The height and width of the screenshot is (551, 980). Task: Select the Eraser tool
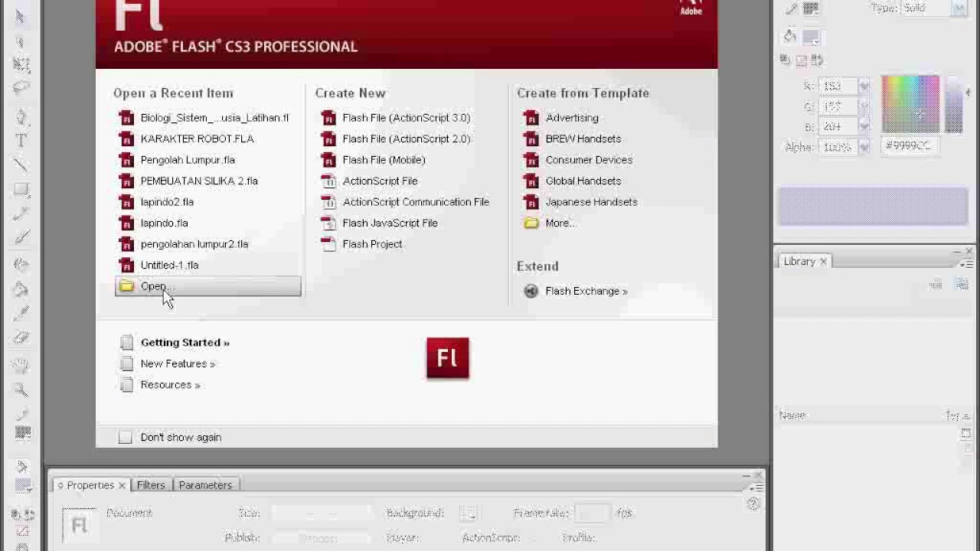(x=21, y=337)
